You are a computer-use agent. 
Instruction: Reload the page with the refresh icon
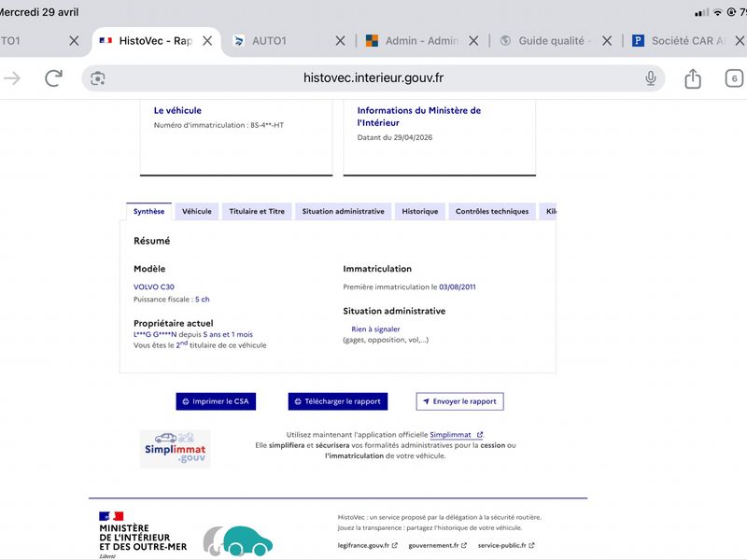(53, 78)
